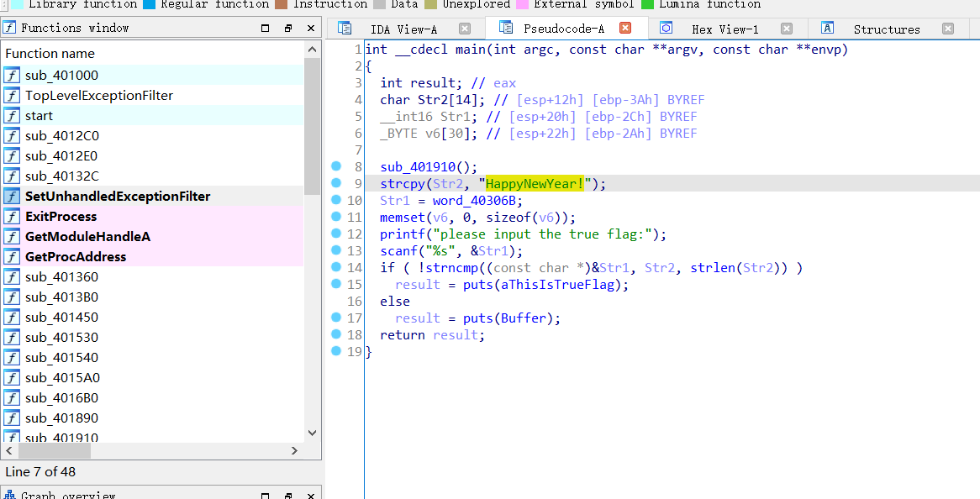Click the function icon next to GetProcAddress
Screen dimensions: 980x499
click(x=12, y=257)
